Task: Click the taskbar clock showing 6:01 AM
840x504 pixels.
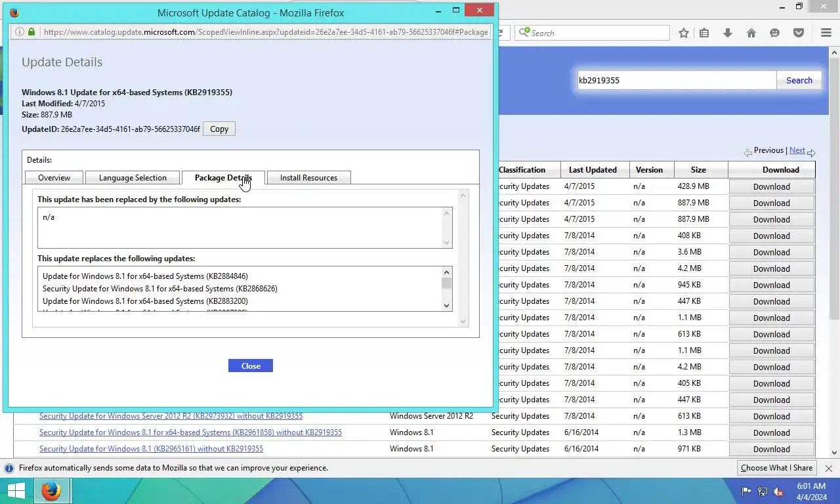Action: click(811, 492)
